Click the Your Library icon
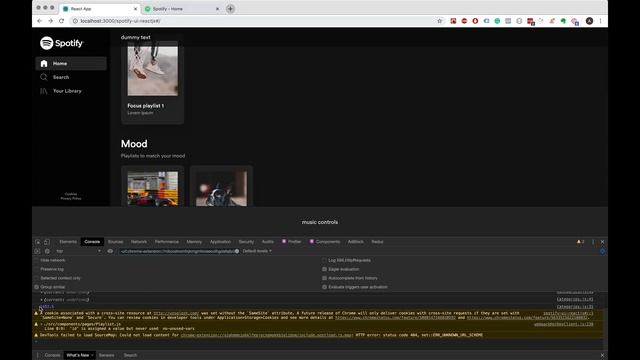Screen dimensions: 640x360 point(44,91)
